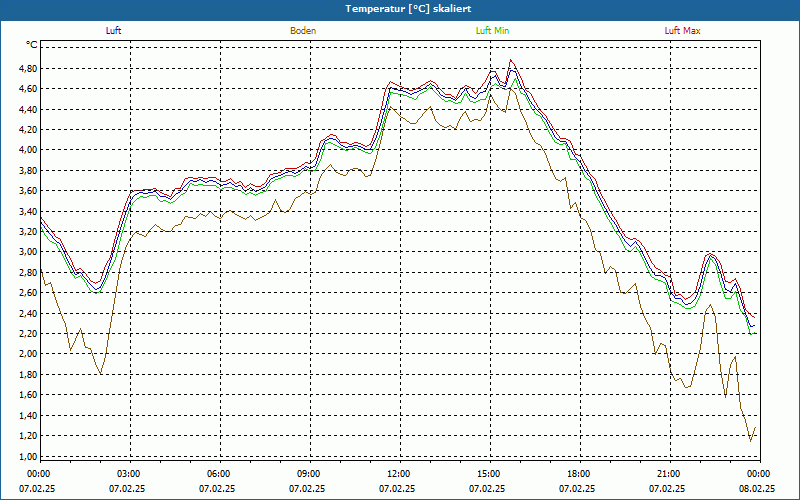
Task: Click the 21:00 time label
Action: pos(669,474)
